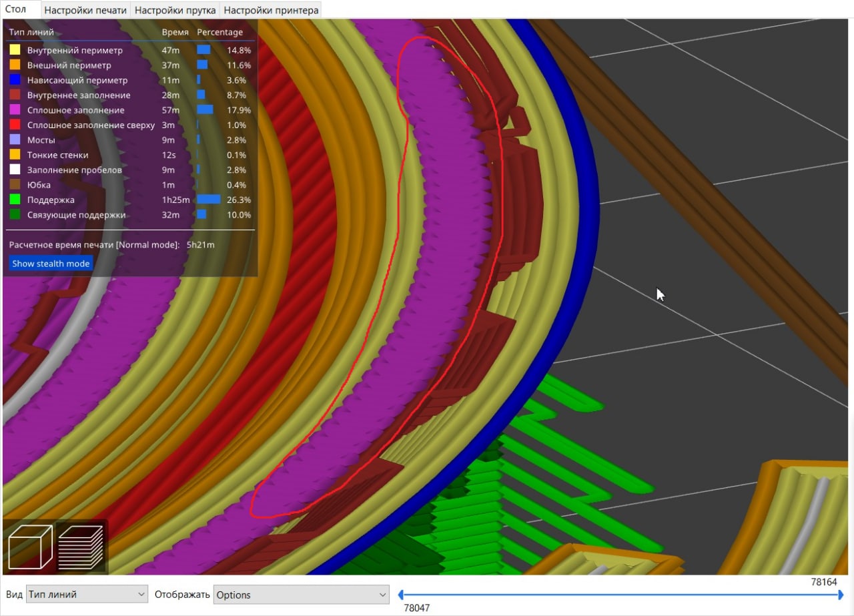Click the Заполнение пробелов legend label
Image resolution: width=854 pixels, height=616 pixels.
(75, 170)
